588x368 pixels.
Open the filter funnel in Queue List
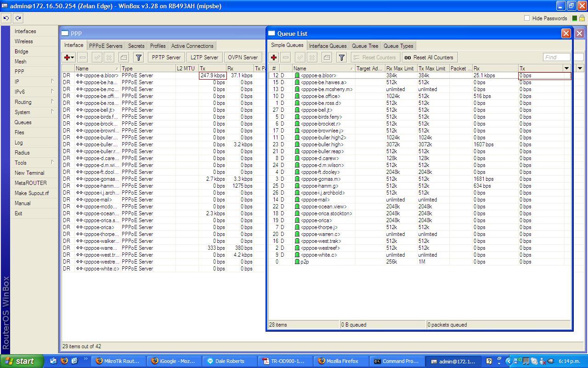click(341, 57)
